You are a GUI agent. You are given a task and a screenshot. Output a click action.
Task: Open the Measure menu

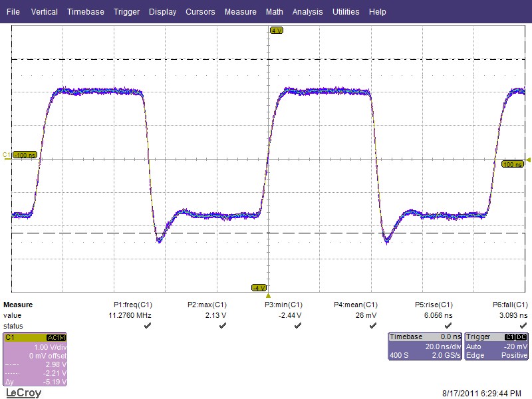tap(241, 11)
